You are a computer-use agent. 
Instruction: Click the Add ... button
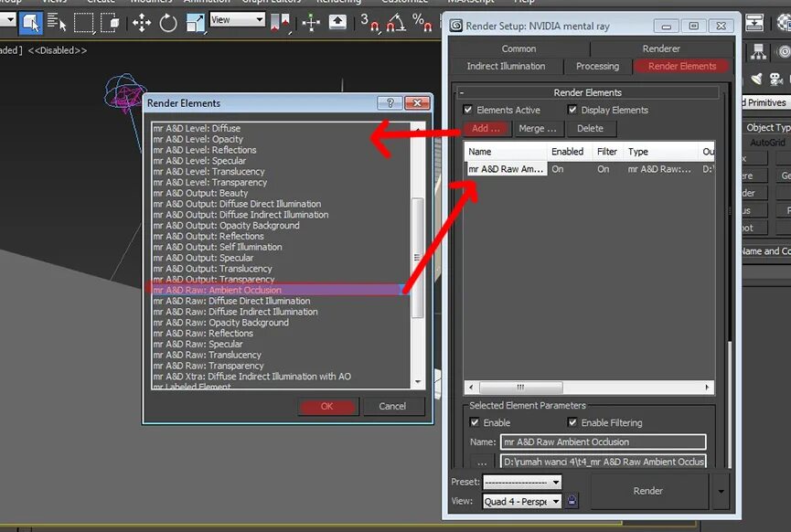[x=486, y=129]
